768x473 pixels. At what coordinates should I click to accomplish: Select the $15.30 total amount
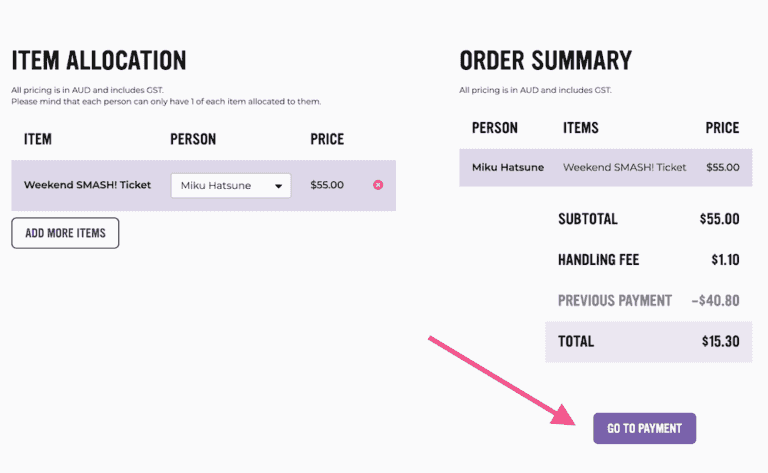point(720,341)
